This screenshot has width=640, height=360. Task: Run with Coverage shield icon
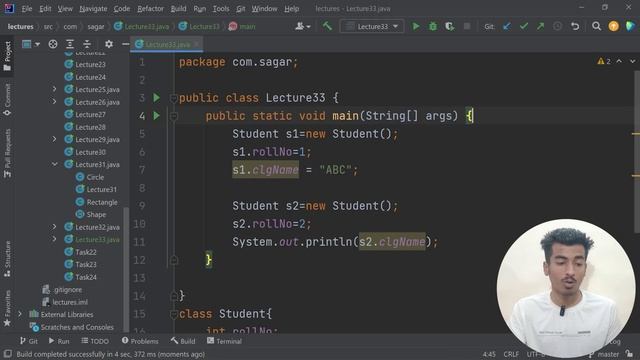449,27
